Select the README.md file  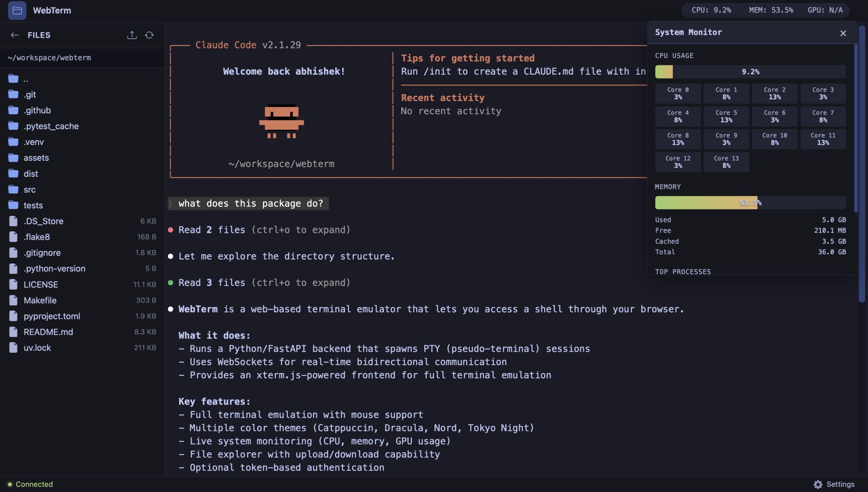pyautogui.click(x=82, y=332)
